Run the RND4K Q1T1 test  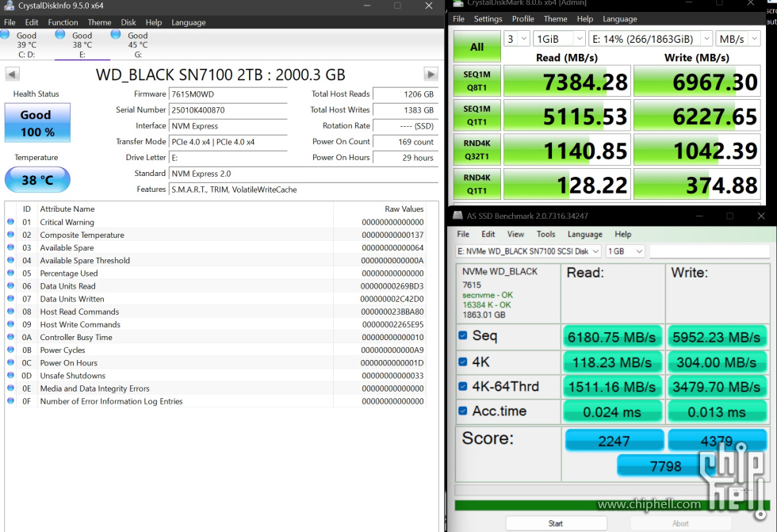point(477,184)
